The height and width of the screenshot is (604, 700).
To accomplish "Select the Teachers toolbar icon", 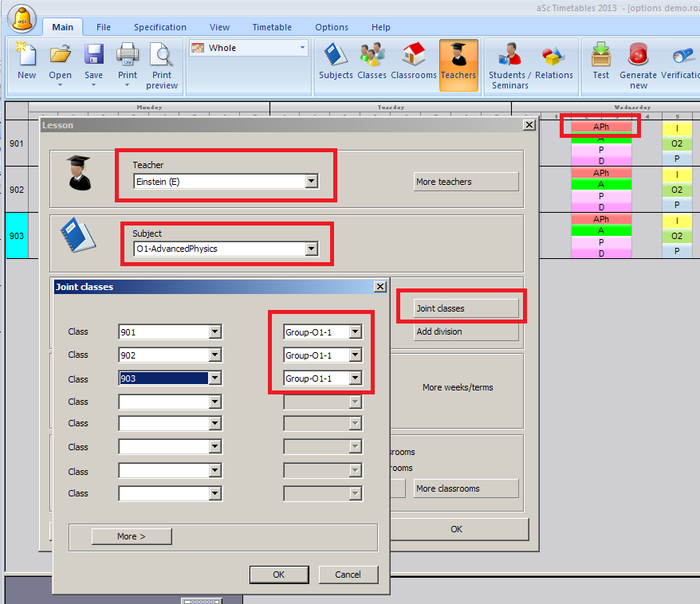I will click(x=458, y=57).
